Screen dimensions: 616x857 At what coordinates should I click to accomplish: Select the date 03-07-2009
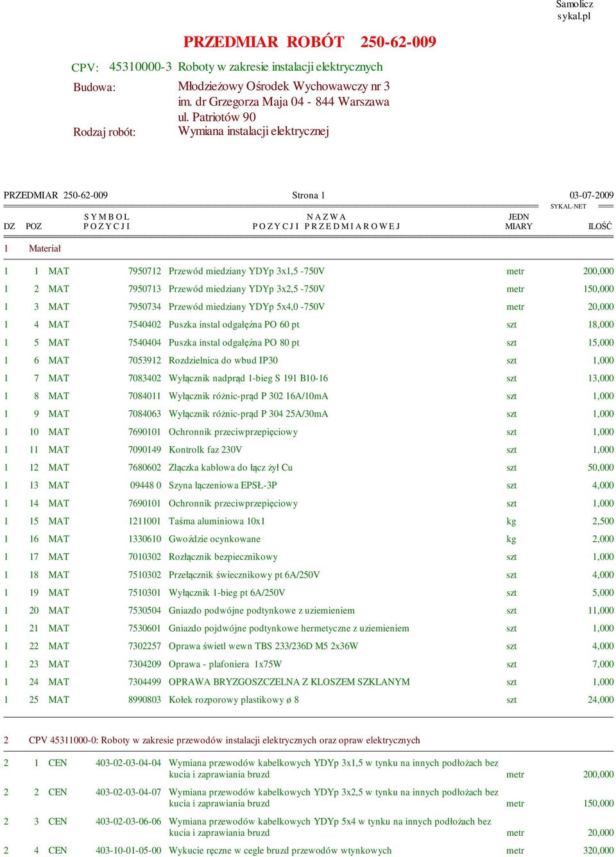coord(591,195)
